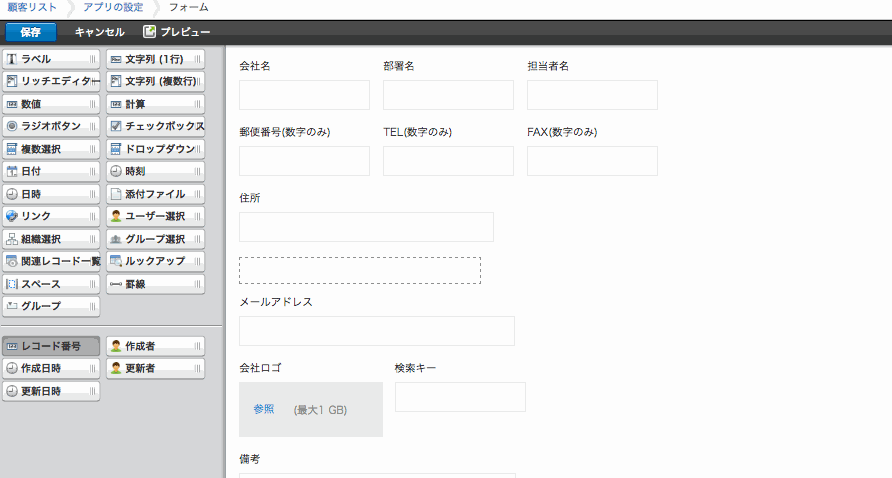Save the form with 保存
Screen dimensions: 892x478
31,32
